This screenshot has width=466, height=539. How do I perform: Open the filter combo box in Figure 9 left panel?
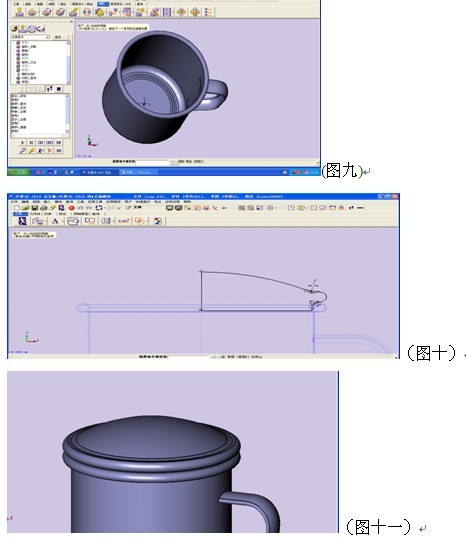click(x=31, y=37)
